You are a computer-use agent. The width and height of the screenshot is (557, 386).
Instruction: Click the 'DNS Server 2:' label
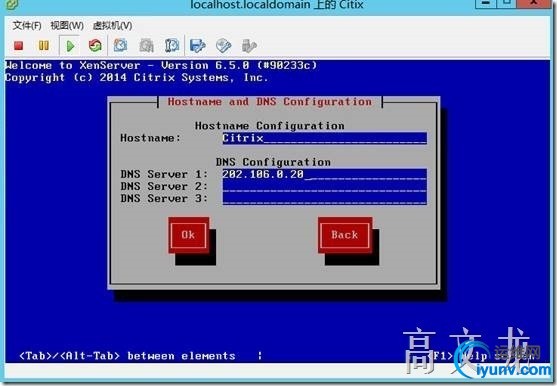[x=164, y=186]
